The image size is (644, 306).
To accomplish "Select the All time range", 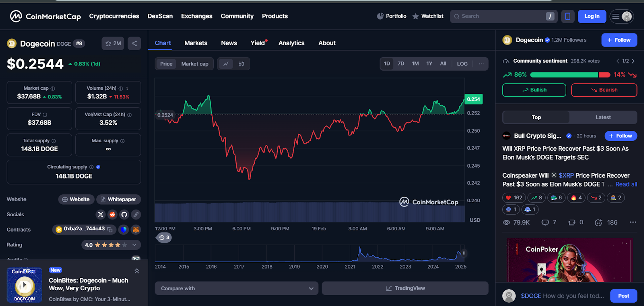I will click(x=443, y=64).
